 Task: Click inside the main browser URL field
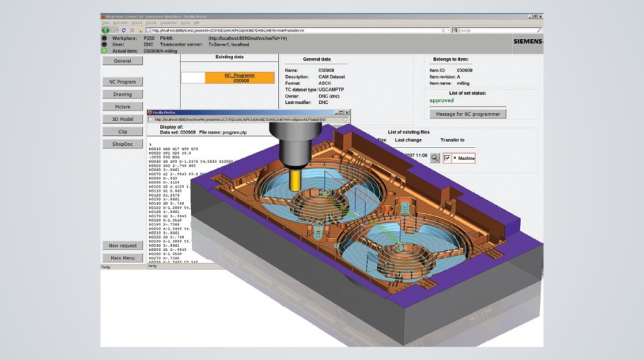[283, 30]
